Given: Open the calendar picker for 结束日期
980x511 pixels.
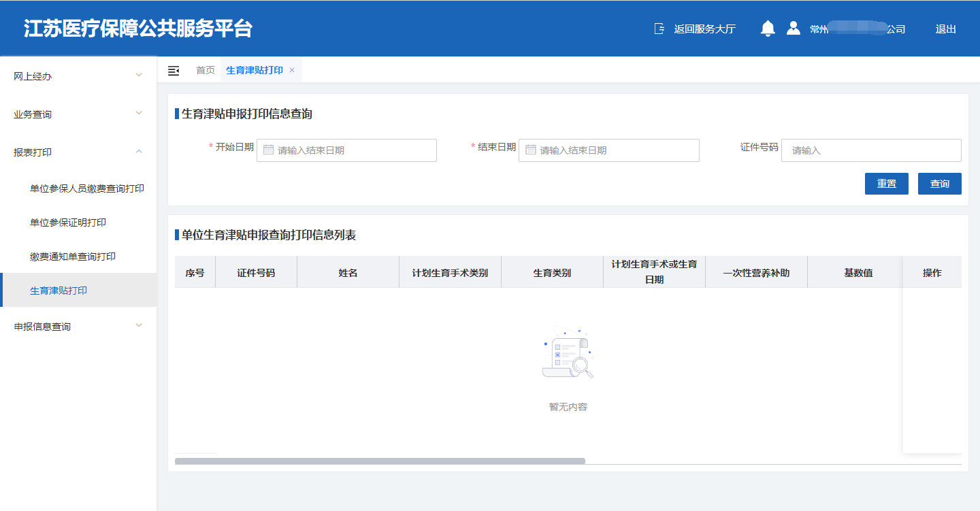Looking at the screenshot, I should coord(531,150).
